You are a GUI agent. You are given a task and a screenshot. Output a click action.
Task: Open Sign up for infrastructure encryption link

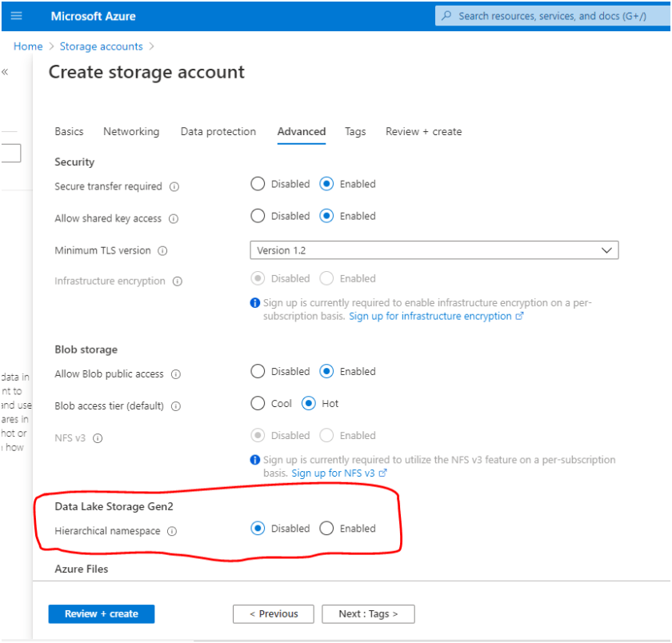(x=436, y=316)
